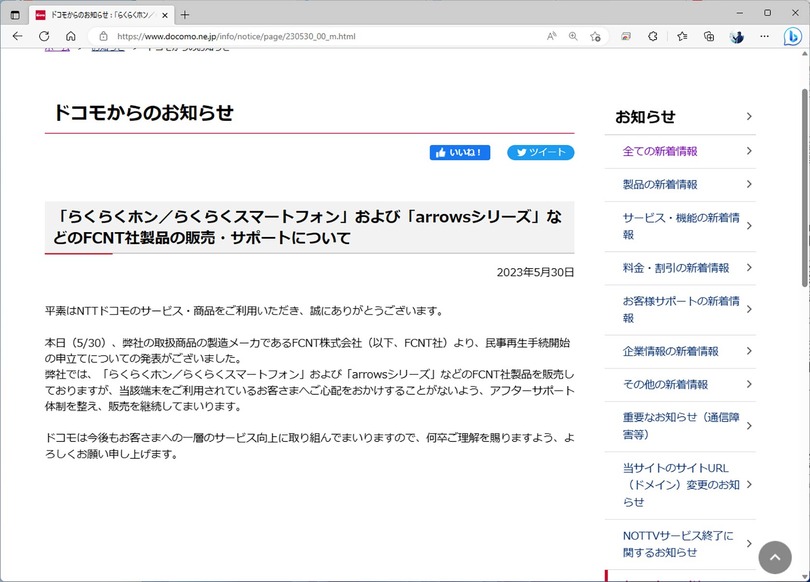The height and width of the screenshot is (582, 810).
Task: Click the date 2023年5月30日
Action: click(x=535, y=272)
